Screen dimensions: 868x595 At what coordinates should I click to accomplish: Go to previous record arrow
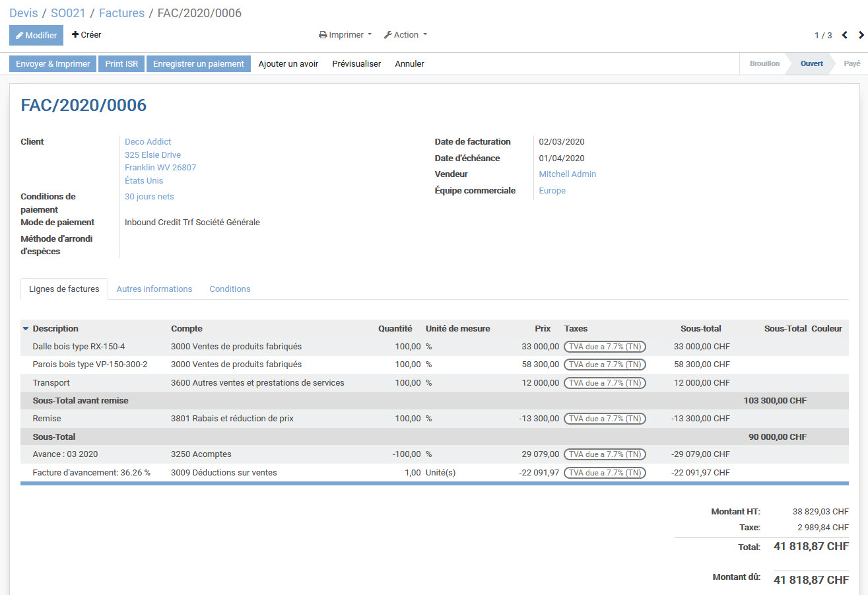pyautogui.click(x=845, y=35)
